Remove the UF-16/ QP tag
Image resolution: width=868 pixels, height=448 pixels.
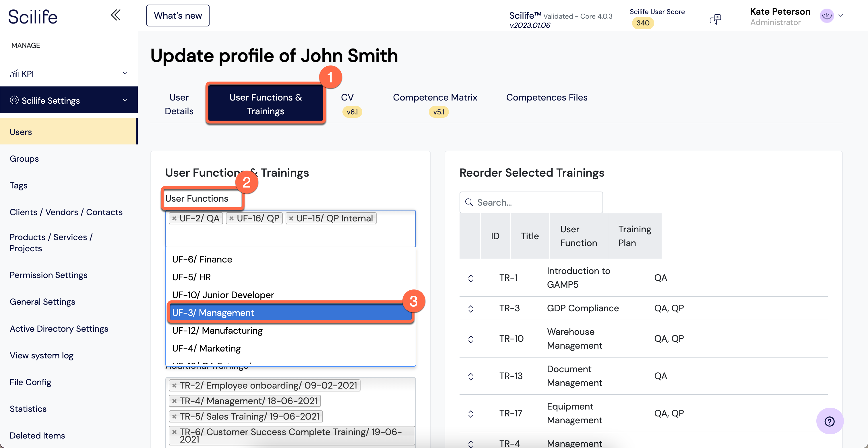point(231,219)
